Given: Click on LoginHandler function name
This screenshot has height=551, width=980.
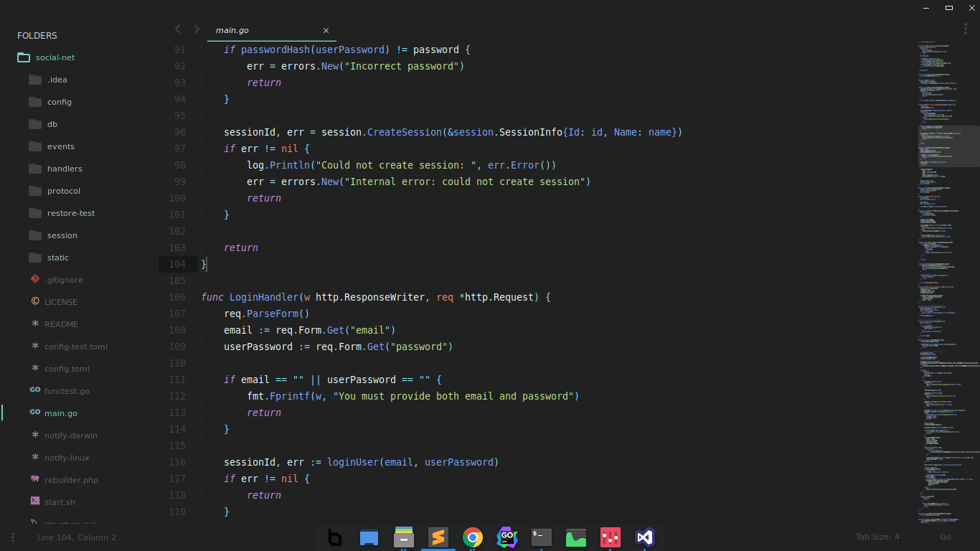Looking at the screenshot, I should pyautogui.click(x=264, y=297).
